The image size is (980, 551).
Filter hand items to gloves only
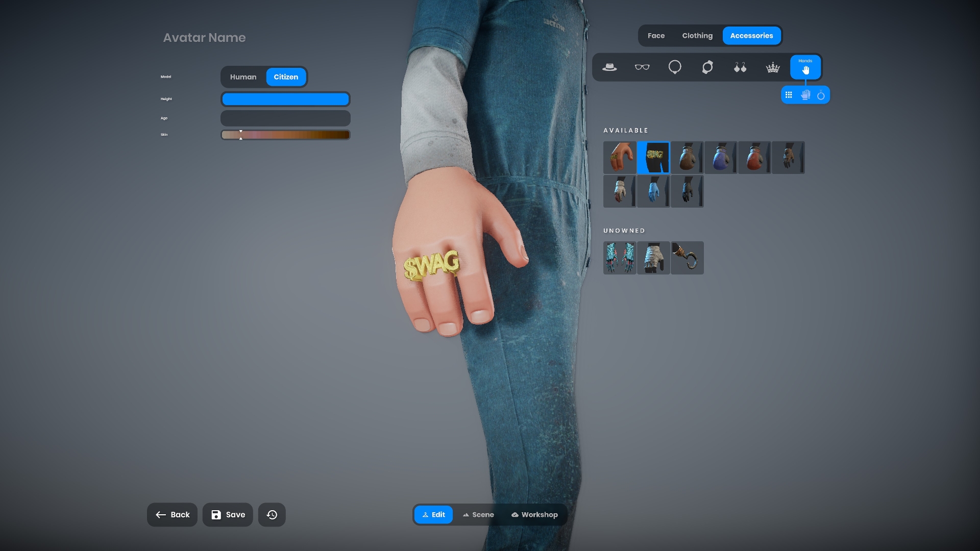pyautogui.click(x=805, y=95)
